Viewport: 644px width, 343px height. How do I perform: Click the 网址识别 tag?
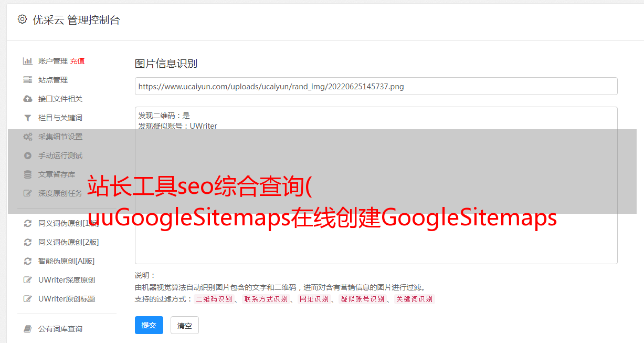(314, 299)
